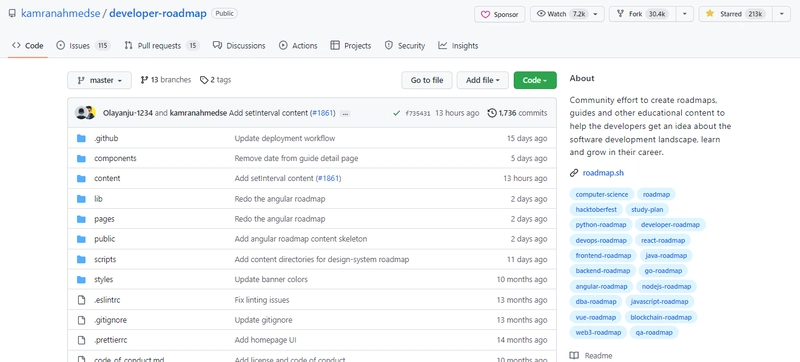Click the green check status icon
Screen dimensions: 800x362
tap(396, 113)
